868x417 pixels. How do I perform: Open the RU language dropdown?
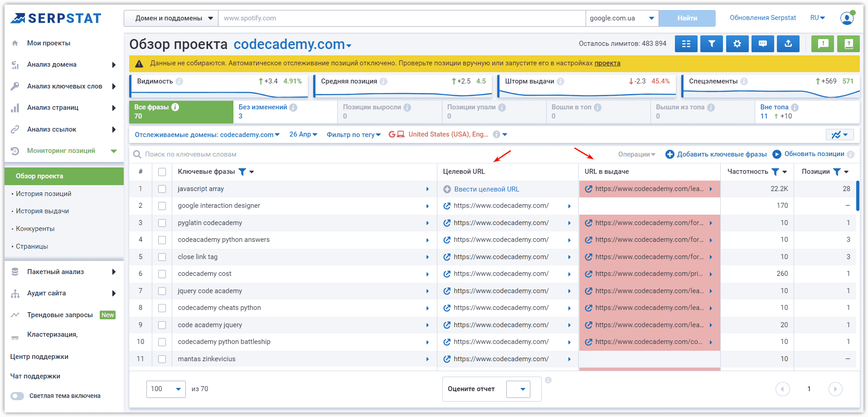click(817, 18)
